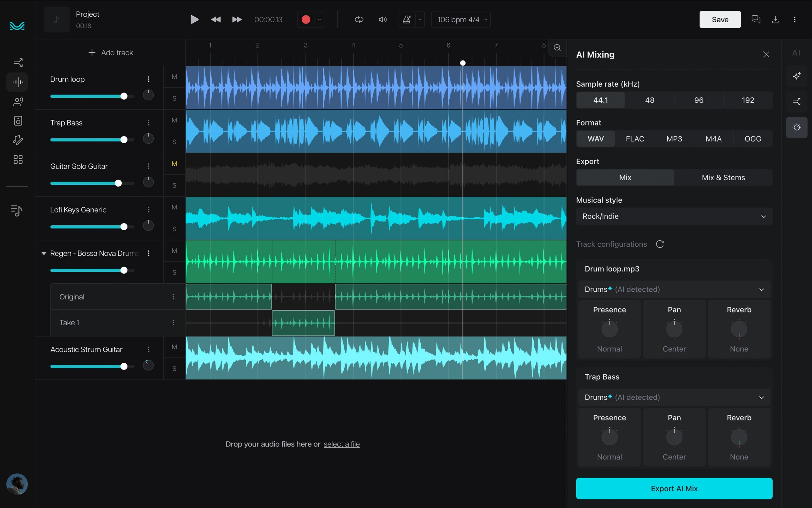Screen dimensions: 812x508
Task: Open the Musical style Rock/Indie dropdown
Action: tap(674, 216)
